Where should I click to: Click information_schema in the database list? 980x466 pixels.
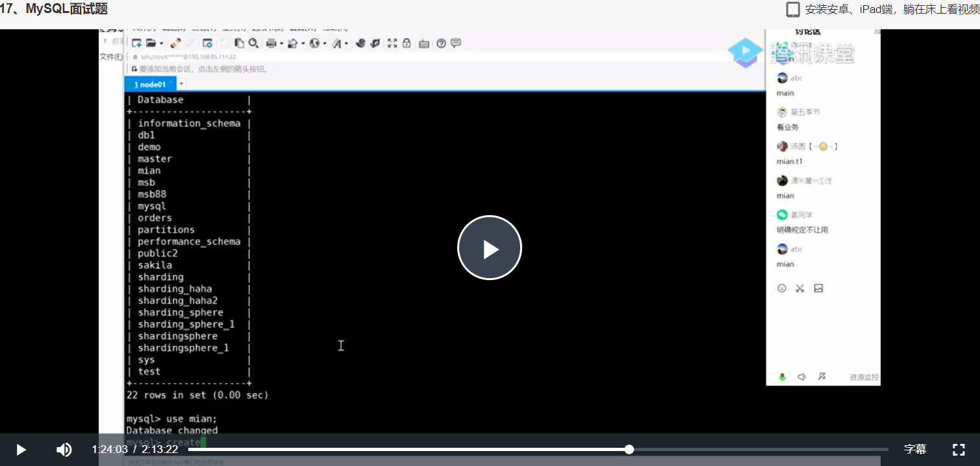tap(189, 123)
